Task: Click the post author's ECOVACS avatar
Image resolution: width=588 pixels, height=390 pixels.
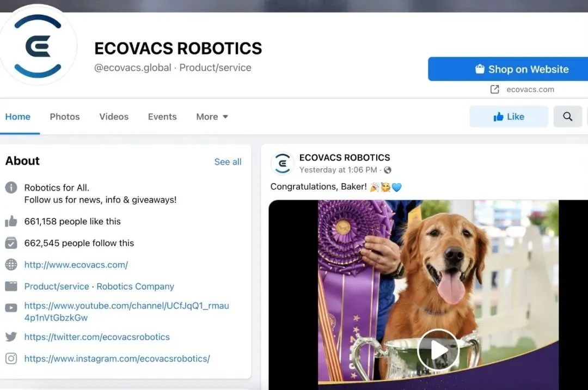Action: [283, 163]
